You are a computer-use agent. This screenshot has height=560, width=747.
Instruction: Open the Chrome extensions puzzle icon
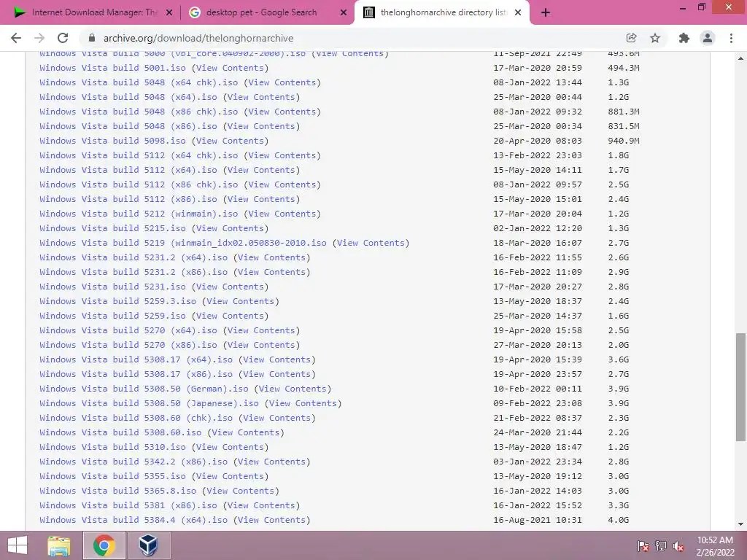tap(684, 38)
